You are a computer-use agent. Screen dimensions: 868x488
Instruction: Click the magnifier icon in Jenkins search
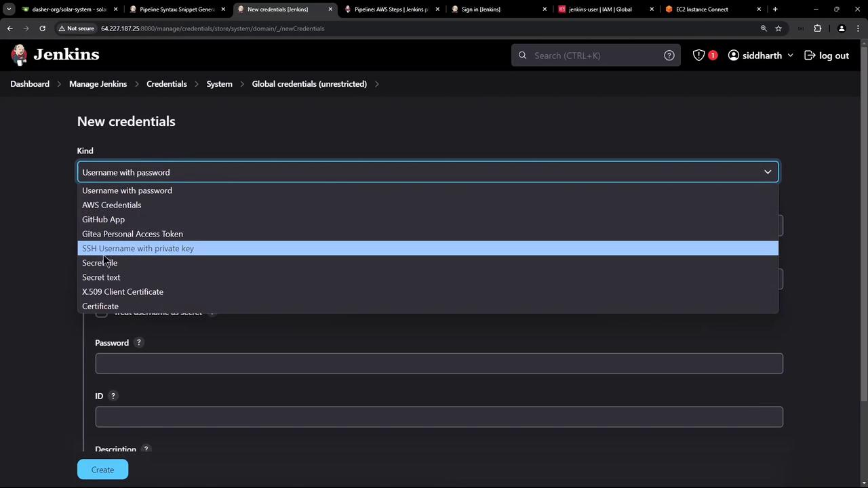pyautogui.click(x=522, y=56)
